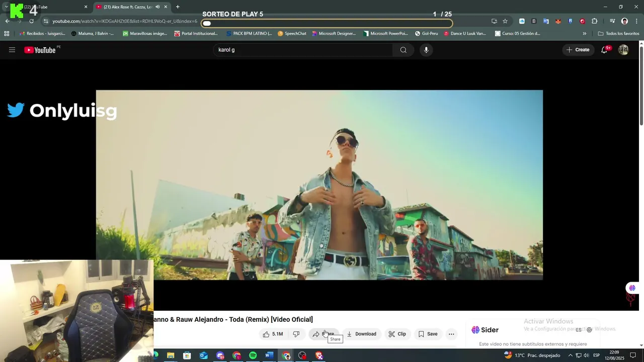The image size is (644, 362).
Task: Open Outlook from taskbar
Action: tap(204, 355)
